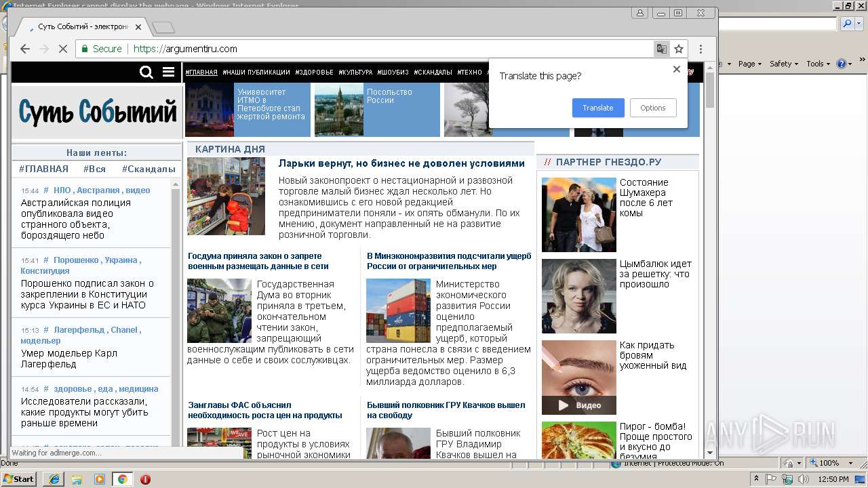The width and height of the screenshot is (868, 488).
Task: Open the Internet Explorer Tools dropdown
Action: pyautogui.click(x=818, y=64)
